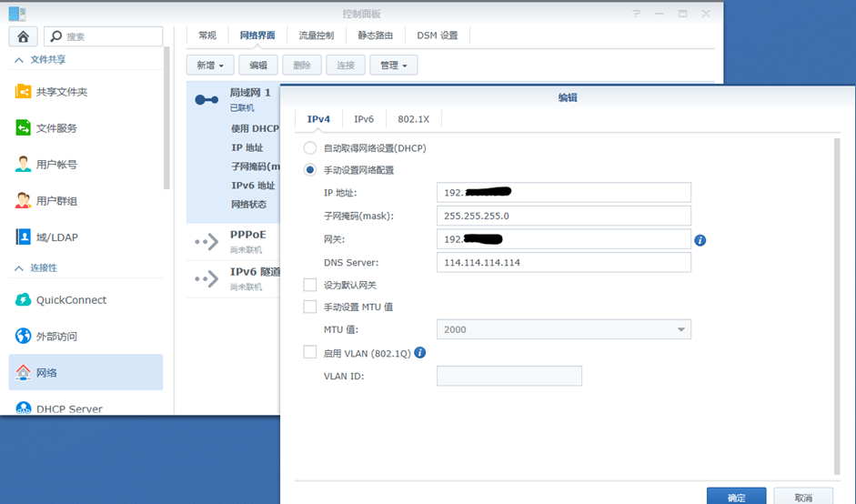Switch to the IPv6 tab

click(x=364, y=119)
